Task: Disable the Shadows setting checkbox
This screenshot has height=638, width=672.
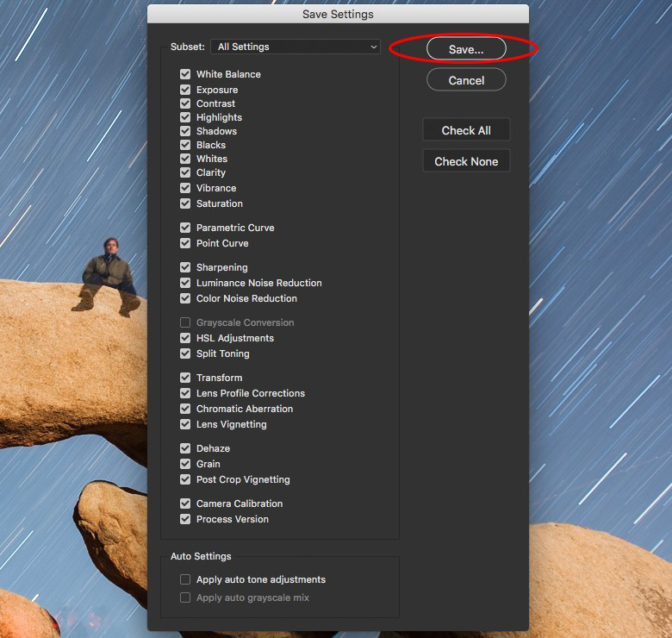Action: click(x=185, y=131)
